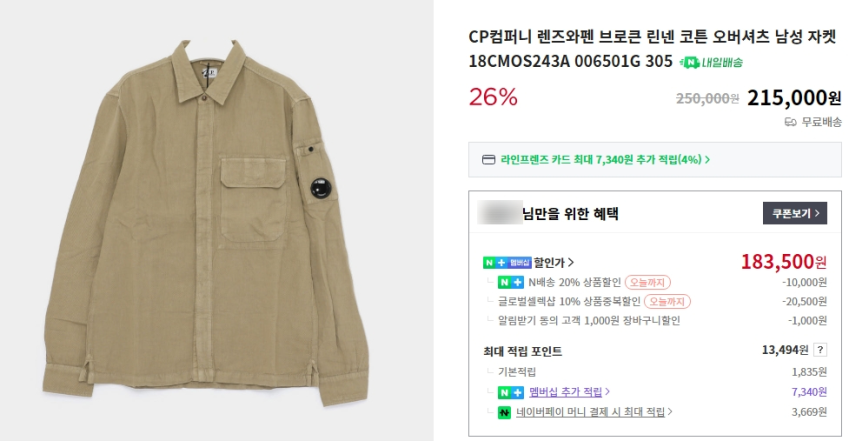Viewport: 849px width, 441px height.
Task: Click 오늘까지 tag on 글로벌셀렉샵 discount
Action: tap(667, 301)
